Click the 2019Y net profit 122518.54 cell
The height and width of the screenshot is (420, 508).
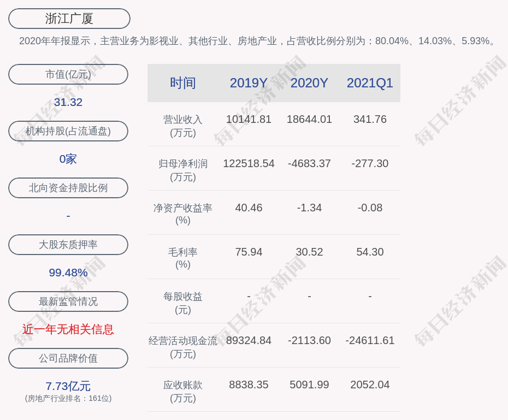[249, 163]
